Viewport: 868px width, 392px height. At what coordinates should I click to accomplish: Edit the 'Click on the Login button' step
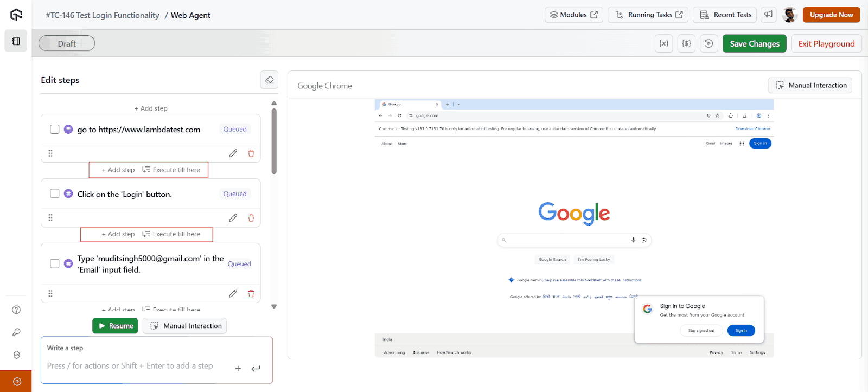coord(233,218)
